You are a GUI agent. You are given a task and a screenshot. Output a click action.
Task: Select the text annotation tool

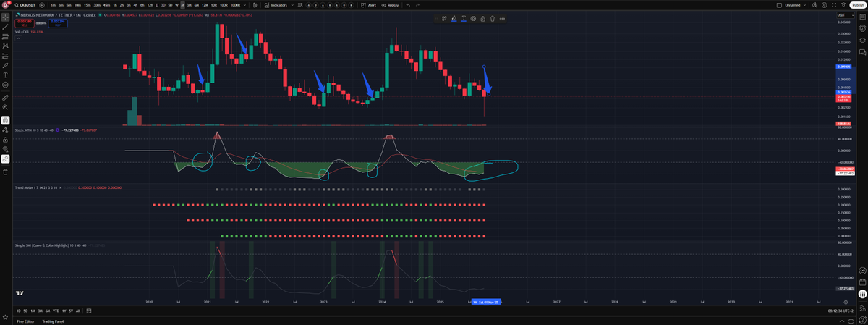pos(5,75)
